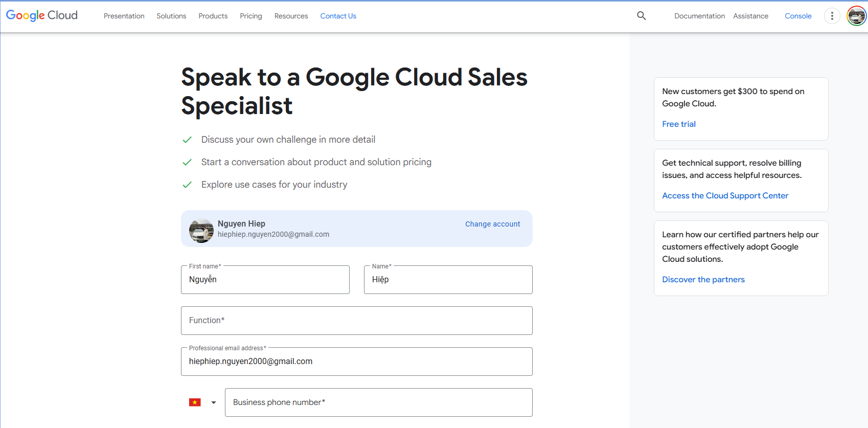Viewport: 868px width, 428px height.
Task: Click 'Get technical support, resolve billing' text
Action: click(732, 163)
